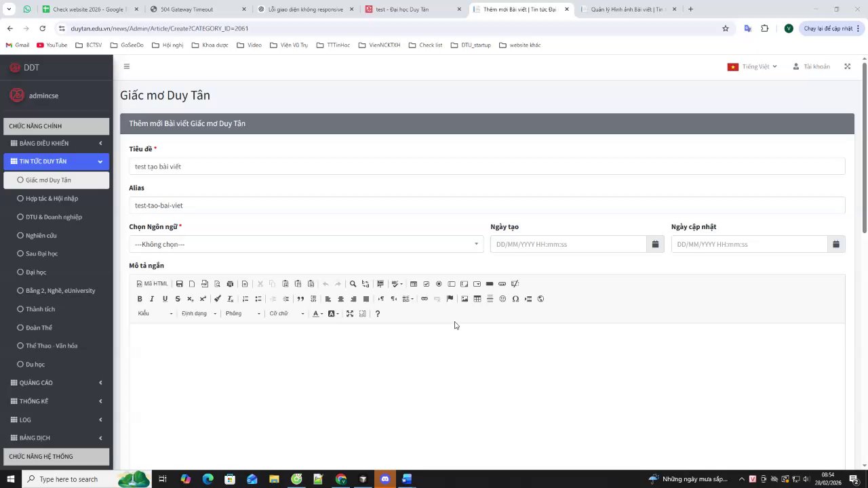The width and height of the screenshot is (868, 488).
Task: Click Remove Format icon
Action: pyautogui.click(x=231, y=299)
